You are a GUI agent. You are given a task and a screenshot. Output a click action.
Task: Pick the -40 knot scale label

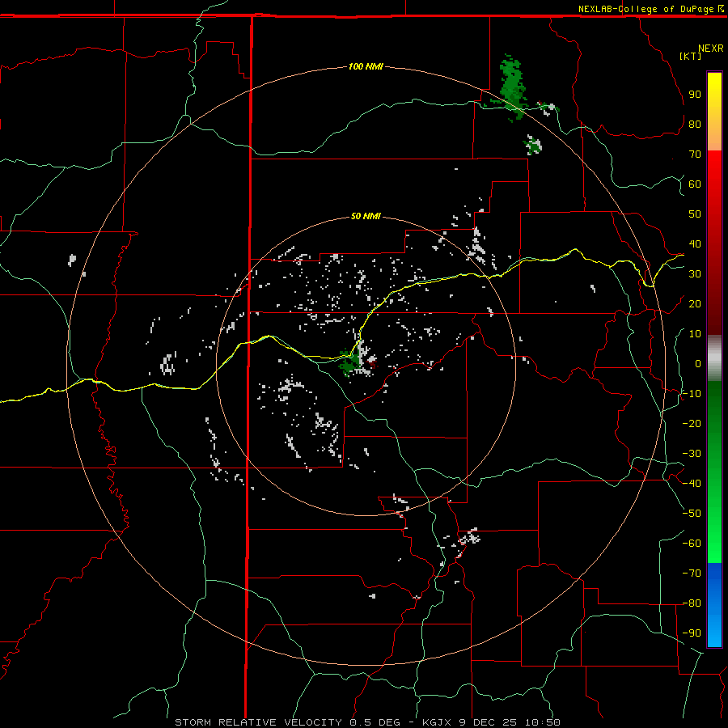(692, 484)
